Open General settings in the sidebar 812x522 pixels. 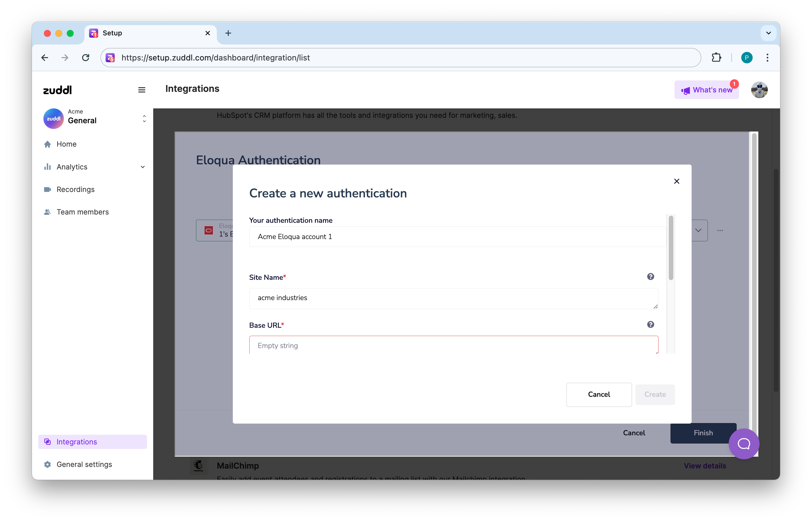click(84, 464)
